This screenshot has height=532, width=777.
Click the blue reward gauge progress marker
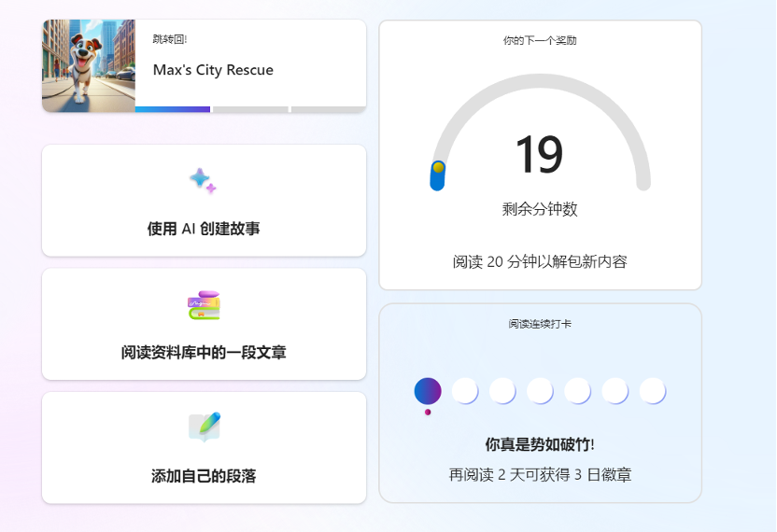(x=438, y=175)
